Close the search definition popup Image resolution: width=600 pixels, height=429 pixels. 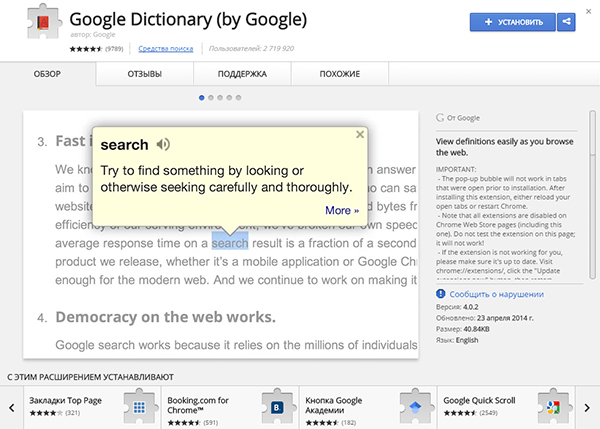tap(360, 133)
